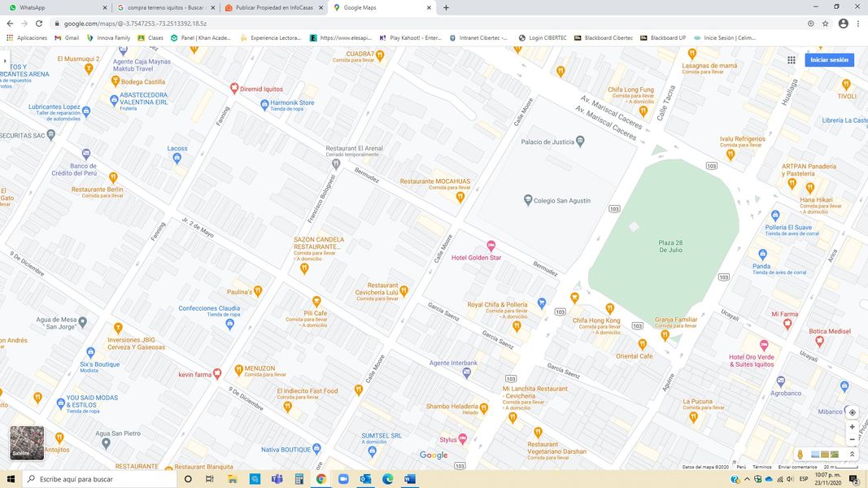
Task: Click Enviar comentarios link
Action: pos(797,467)
